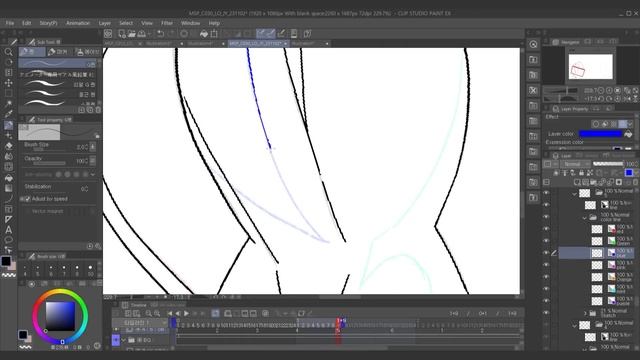This screenshot has width=640, height=360.
Task: Select the Eraser tool
Action: pyautogui.click(x=9, y=146)
